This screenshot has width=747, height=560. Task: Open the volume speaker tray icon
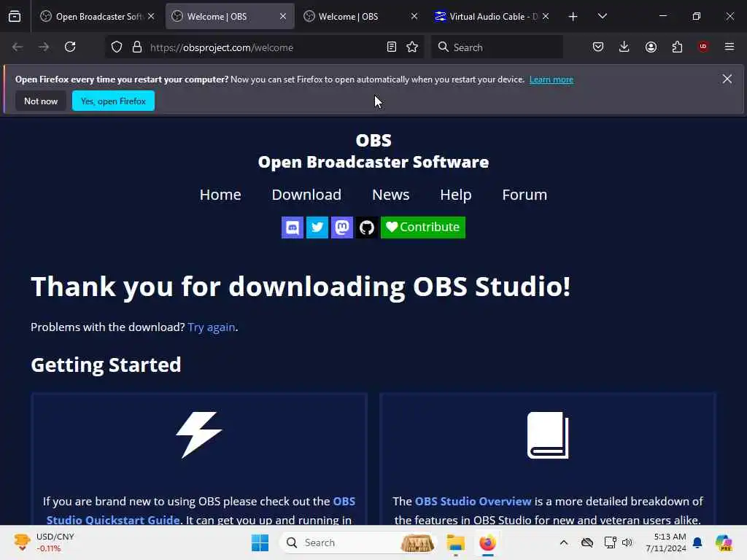click(627, 542)
